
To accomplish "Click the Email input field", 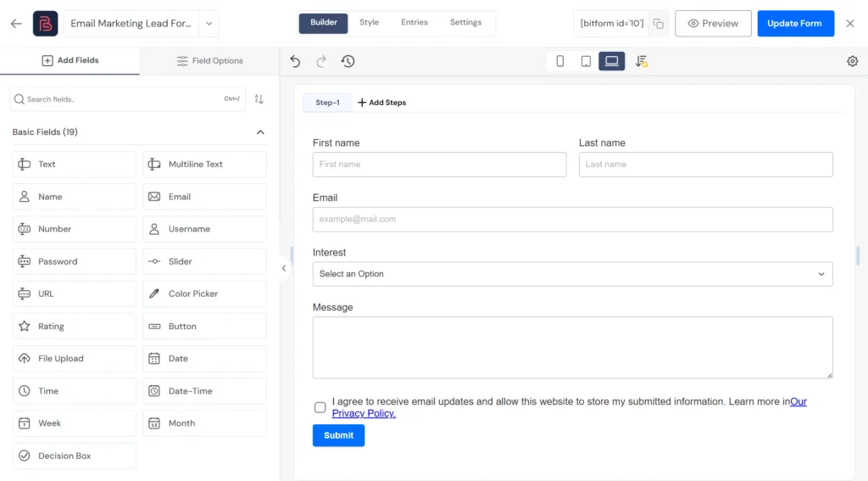I will [x=572, y=220].
